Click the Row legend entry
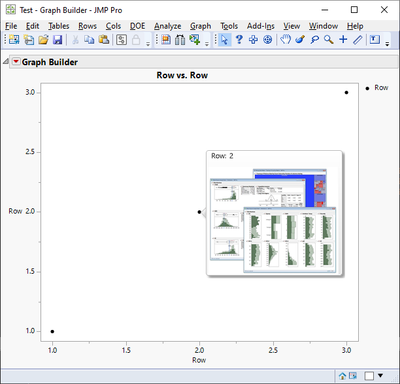 pos(377,88)
